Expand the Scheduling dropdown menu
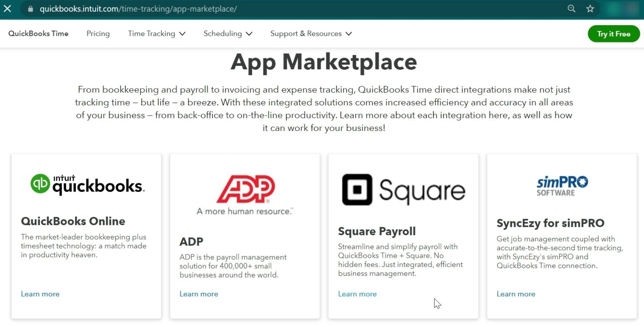Viewport: 644px width, 327px height. pos(228,34)
